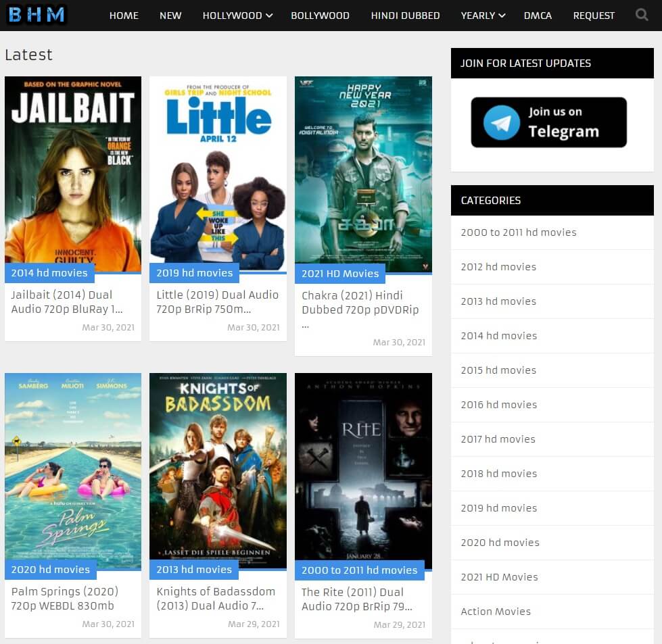Click the Join us on Telegram button
This screenshot has width=662, height=644.
click(548, 122)
